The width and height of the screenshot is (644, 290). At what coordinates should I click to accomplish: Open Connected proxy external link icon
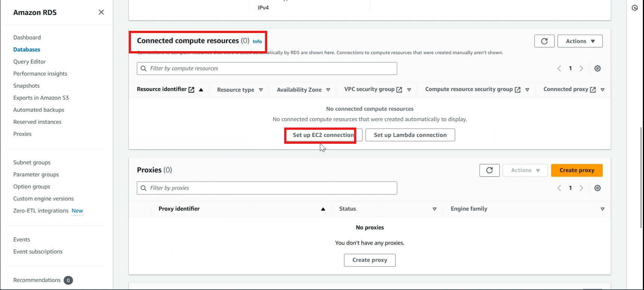593,90
